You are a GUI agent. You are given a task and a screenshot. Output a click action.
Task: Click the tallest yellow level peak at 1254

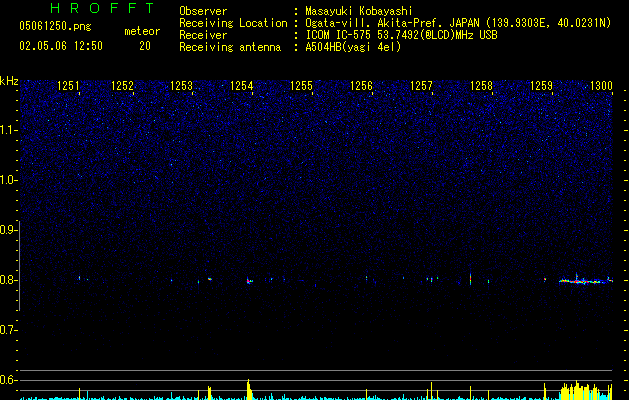click(x=249, y=389)
